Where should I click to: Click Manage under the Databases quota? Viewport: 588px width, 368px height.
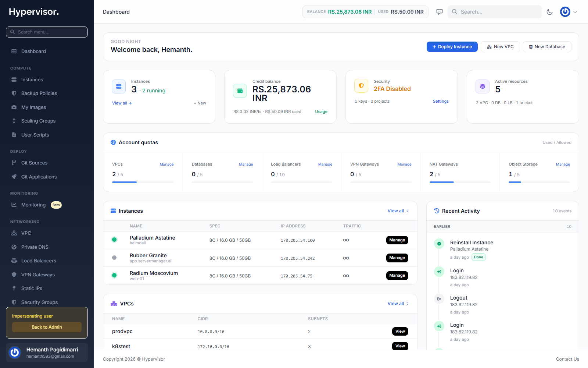tap(246, 164)
